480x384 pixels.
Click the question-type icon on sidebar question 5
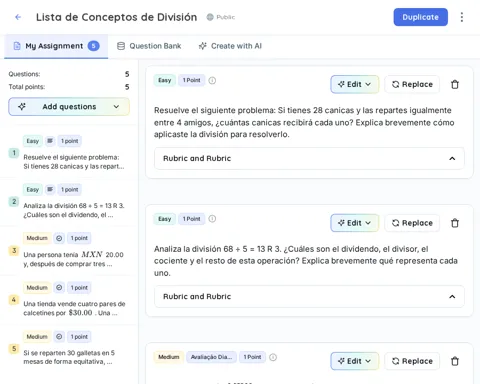tap(59, 337)
